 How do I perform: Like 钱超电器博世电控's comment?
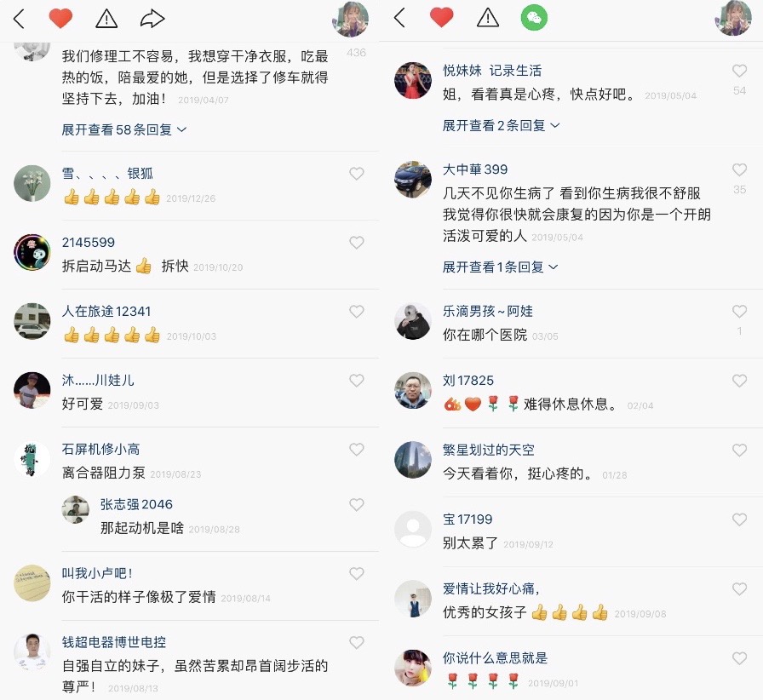pos(357,643)
